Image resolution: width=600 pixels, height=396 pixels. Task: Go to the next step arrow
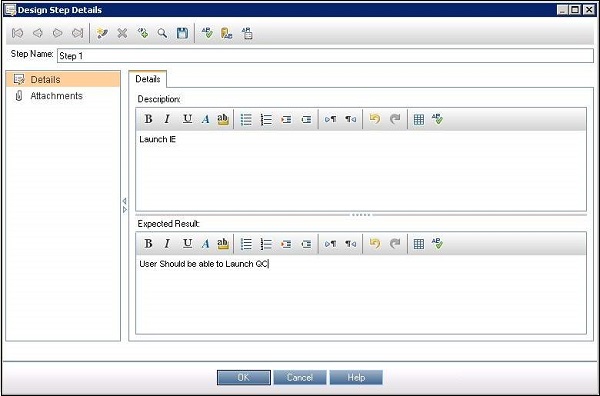pyautogui.click(x=57, y=33)
